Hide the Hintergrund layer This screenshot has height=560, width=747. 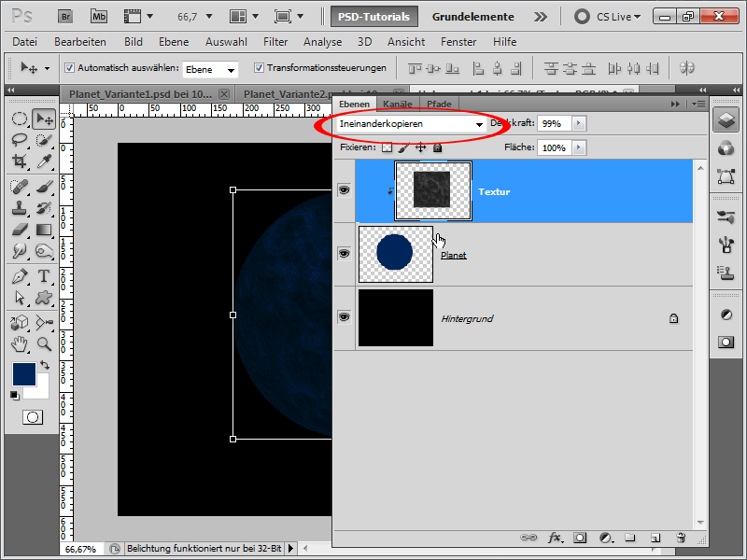click(x=344, y=317)
